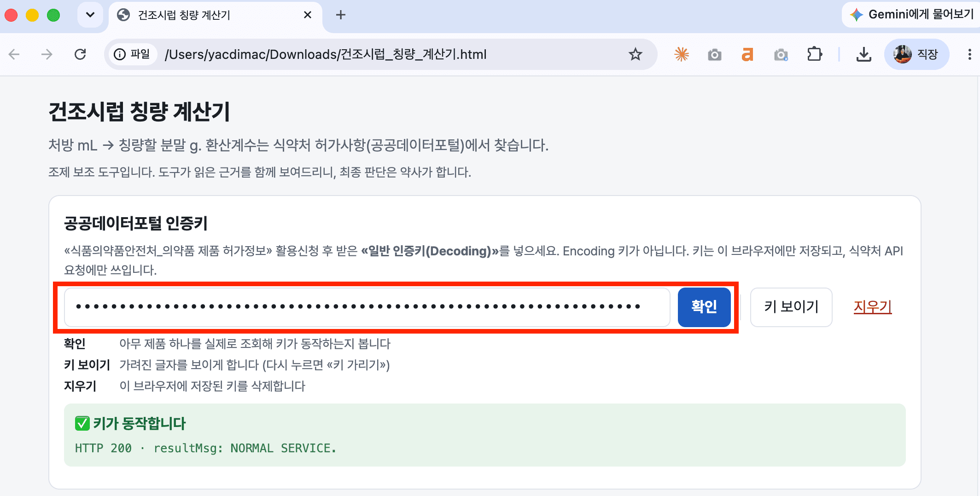Bookmark this page with the star icon
The height and width of the screenshot is (496, 980).
[636, 54]
